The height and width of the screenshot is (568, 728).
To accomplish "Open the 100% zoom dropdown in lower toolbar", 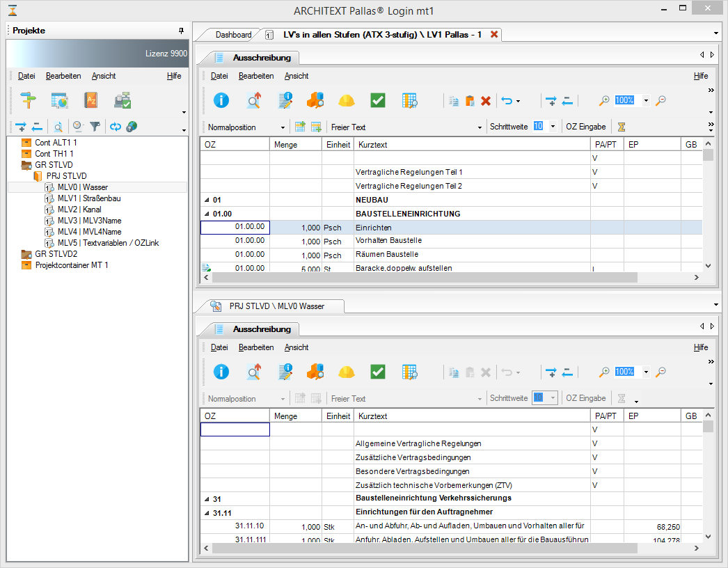I will [x=646, y=372].
